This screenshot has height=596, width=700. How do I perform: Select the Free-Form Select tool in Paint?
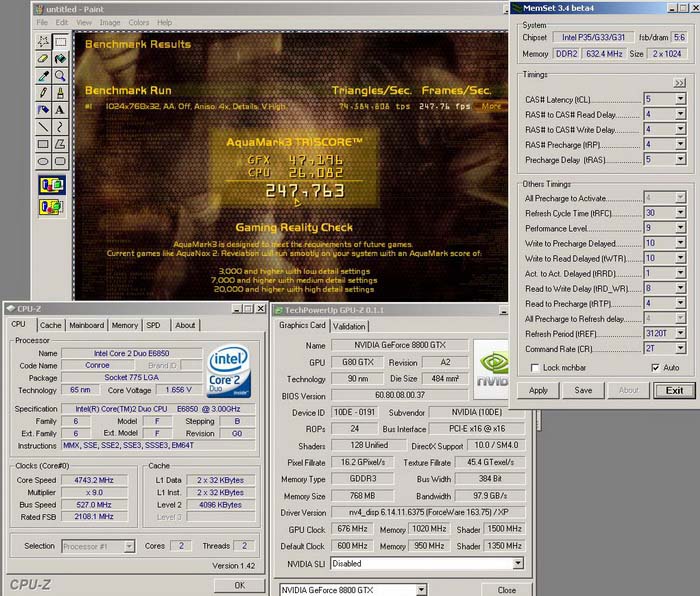click(x=43, y=42)
